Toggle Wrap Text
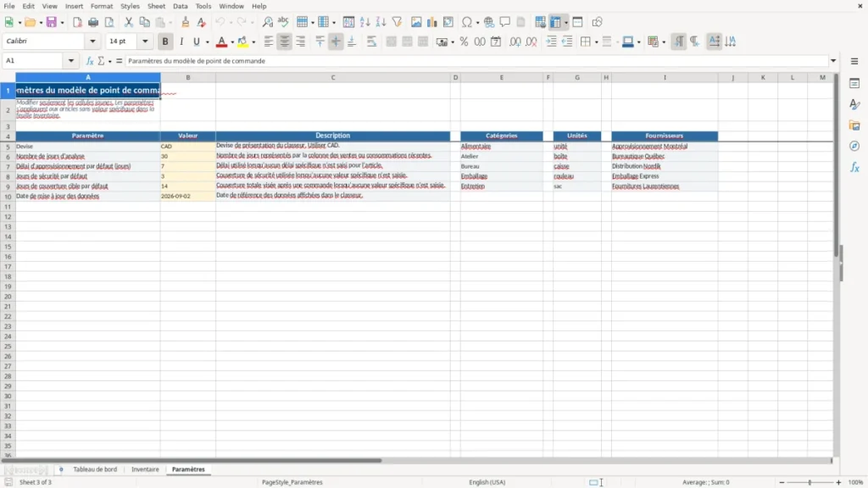The image size is (868, 488). 371,42
